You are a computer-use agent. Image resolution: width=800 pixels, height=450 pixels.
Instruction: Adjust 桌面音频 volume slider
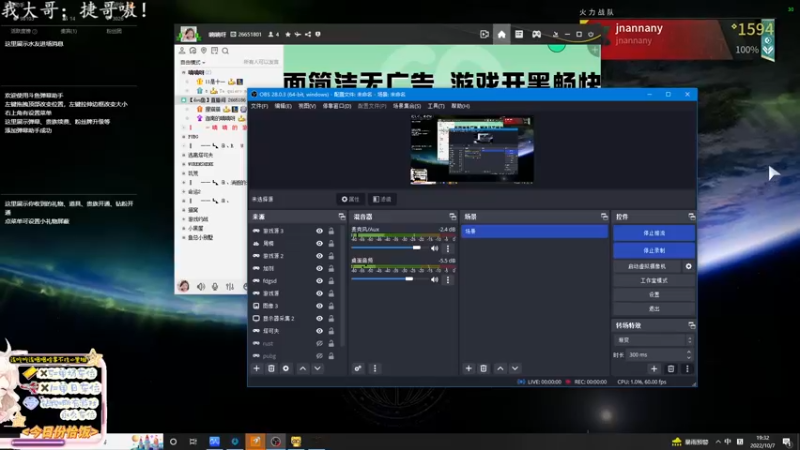(409, 279)
